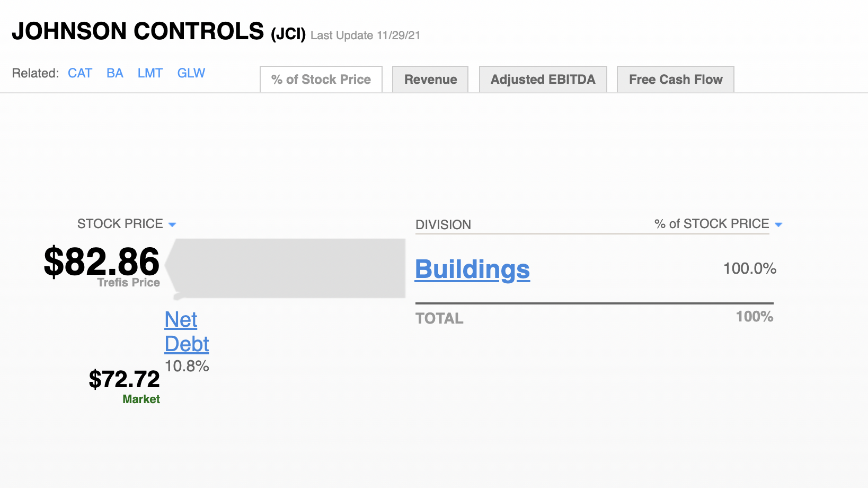Select the Market price $72.72
The image size is (868, 488).
pyautogui.click(x=124, y=380)
